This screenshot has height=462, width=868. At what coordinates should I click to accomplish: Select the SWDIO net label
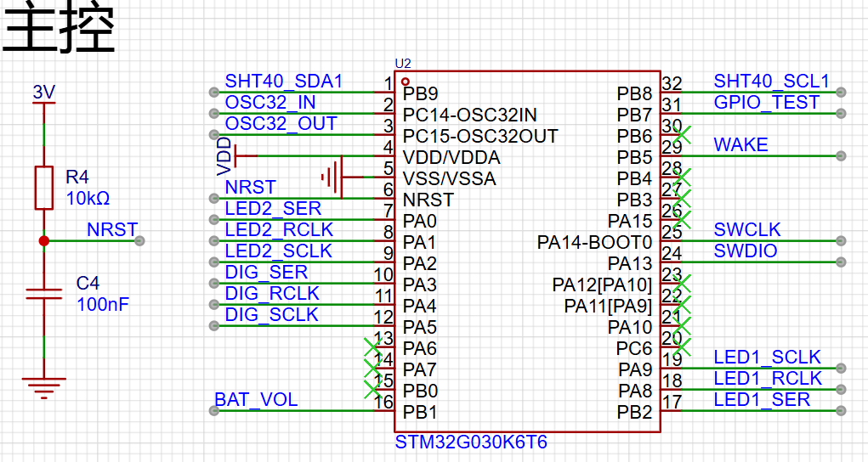(745, 251)
